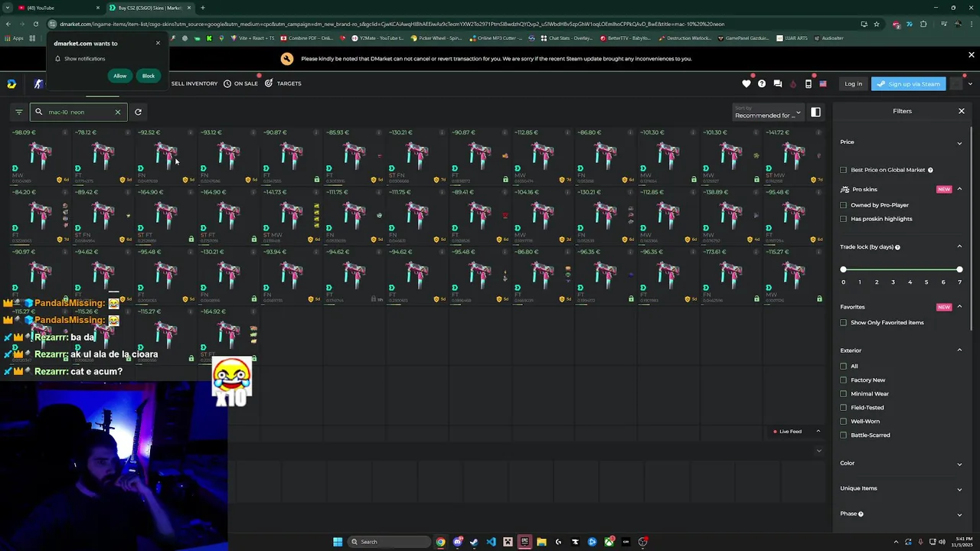Image resolution: width=980 pixels, height=551 pixels.
Task: Open Discord from the taskbar
Action: 458,542
